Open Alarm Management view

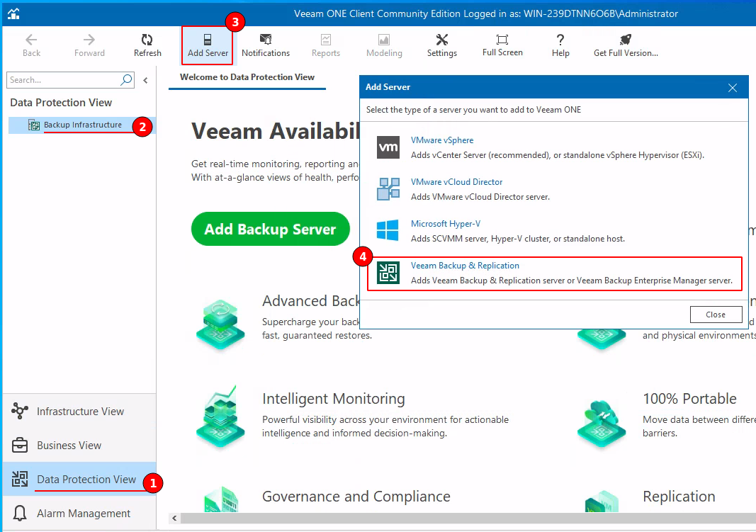[79, 513]
